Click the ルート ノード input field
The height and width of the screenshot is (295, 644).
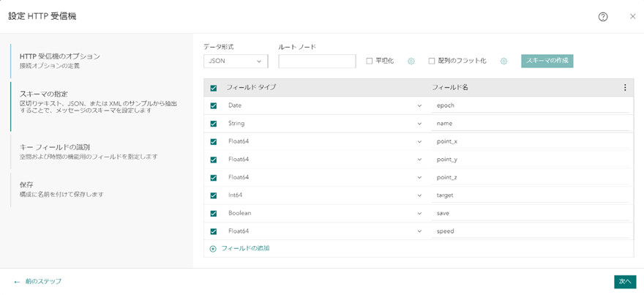pos(317,61)
